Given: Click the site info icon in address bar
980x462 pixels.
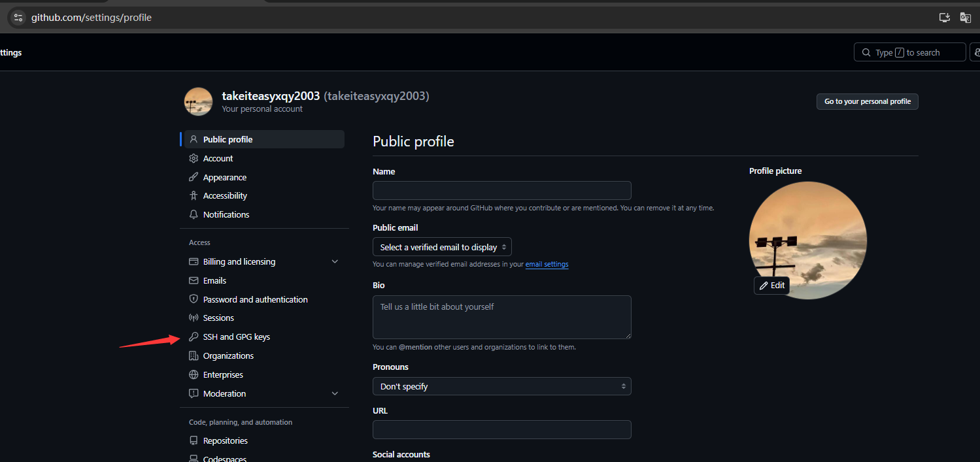Looking at the screenshot, I should tap(18, 18).
